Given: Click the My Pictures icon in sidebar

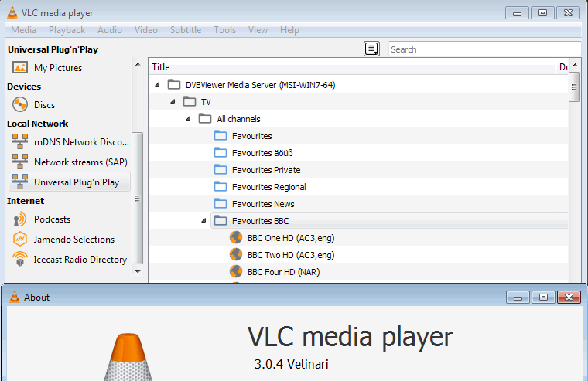Looking at the screenshot, I should [x=20, y=68].
